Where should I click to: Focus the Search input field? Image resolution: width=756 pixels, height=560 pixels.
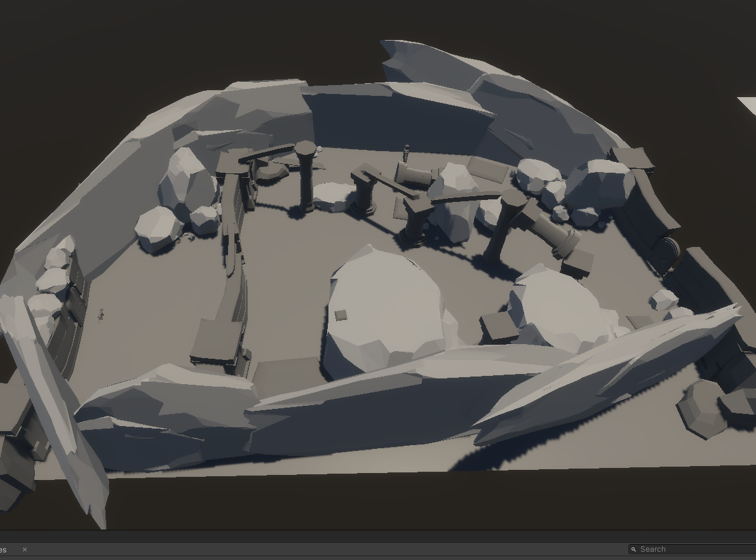[x=692, y=549]
